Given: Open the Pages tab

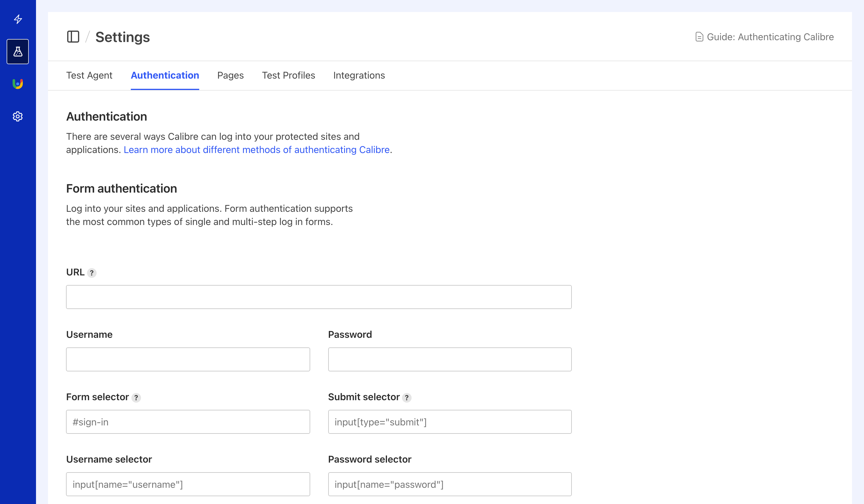Looking at the screenshot, I should coord(230,75).
